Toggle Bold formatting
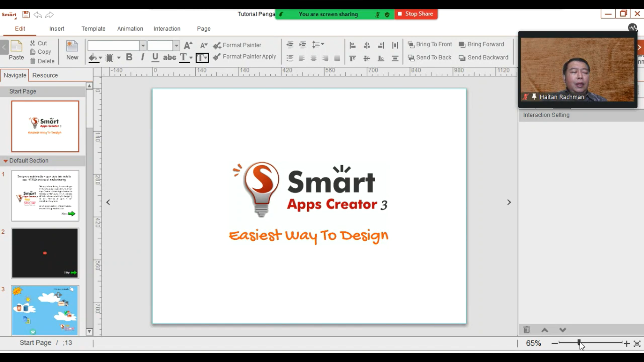This screenshot has height=362, width=644. pyautogui.click(x=129, y=57)
